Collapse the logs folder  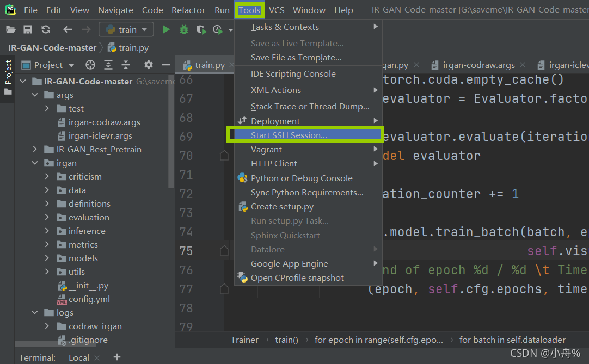click(x=35, y=312)
